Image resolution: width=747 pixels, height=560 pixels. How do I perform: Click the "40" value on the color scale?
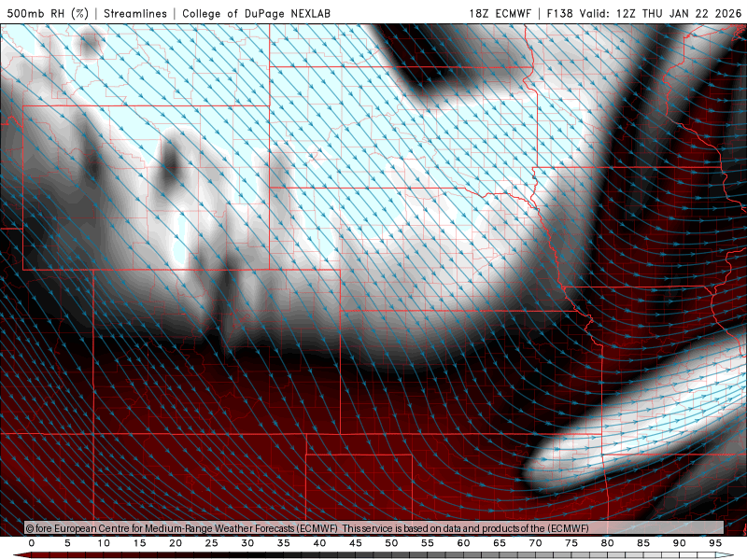[x=319, y=543]
